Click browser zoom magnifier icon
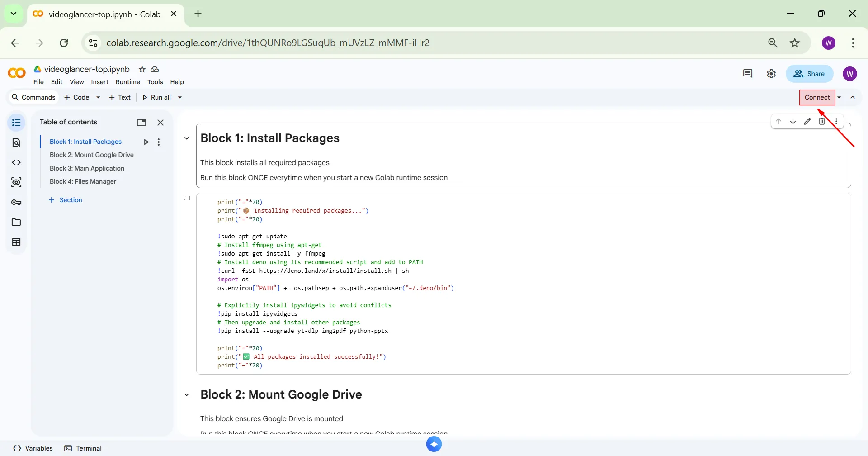Viewport: 868px width, 456px height. pos(773,43)
